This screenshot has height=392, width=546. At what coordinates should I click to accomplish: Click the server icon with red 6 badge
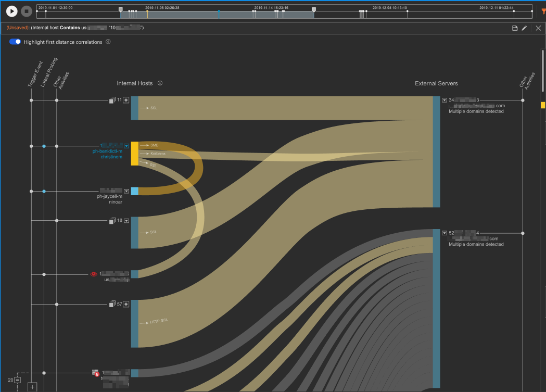tap(95, 373)
